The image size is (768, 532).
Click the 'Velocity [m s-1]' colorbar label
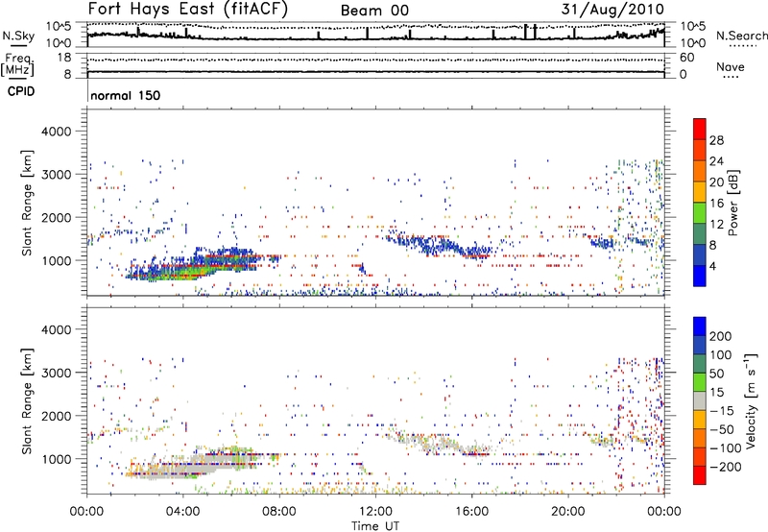tap(751, 400)
